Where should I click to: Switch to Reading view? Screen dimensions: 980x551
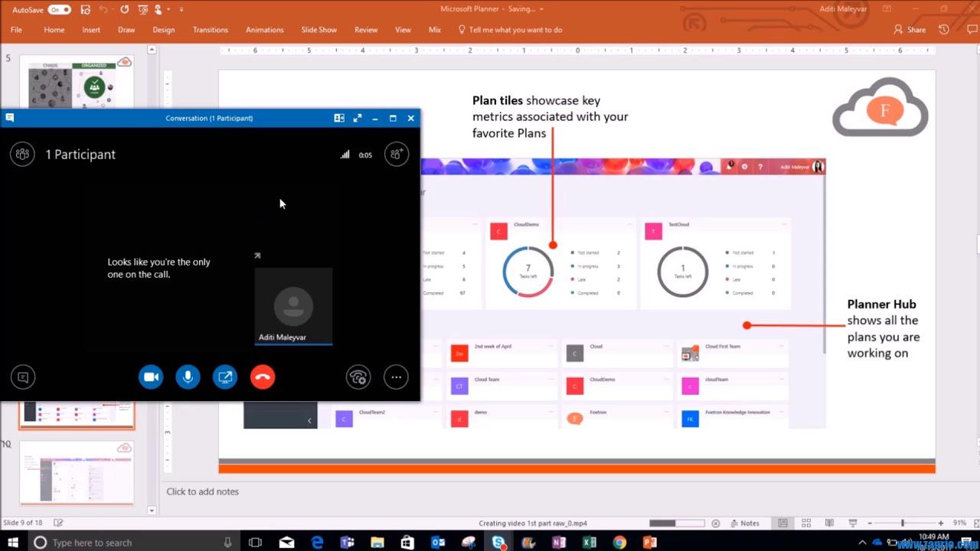[829, 523]
